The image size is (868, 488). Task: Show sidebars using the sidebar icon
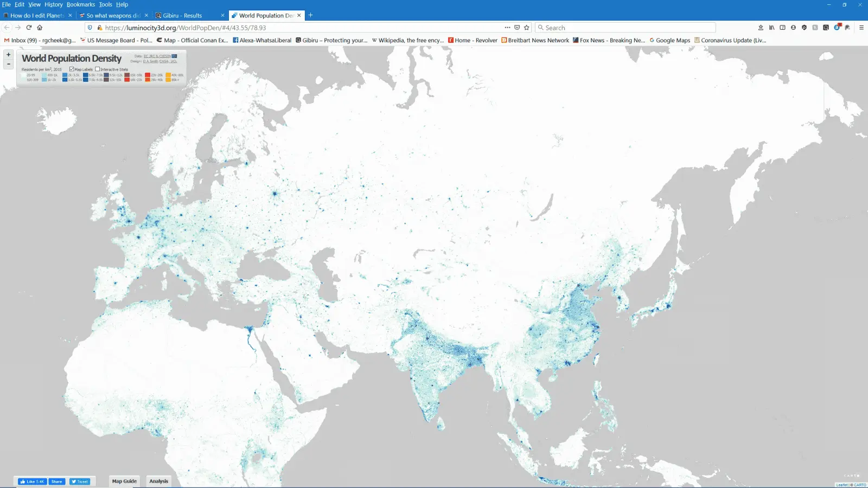tap(782, 28)
